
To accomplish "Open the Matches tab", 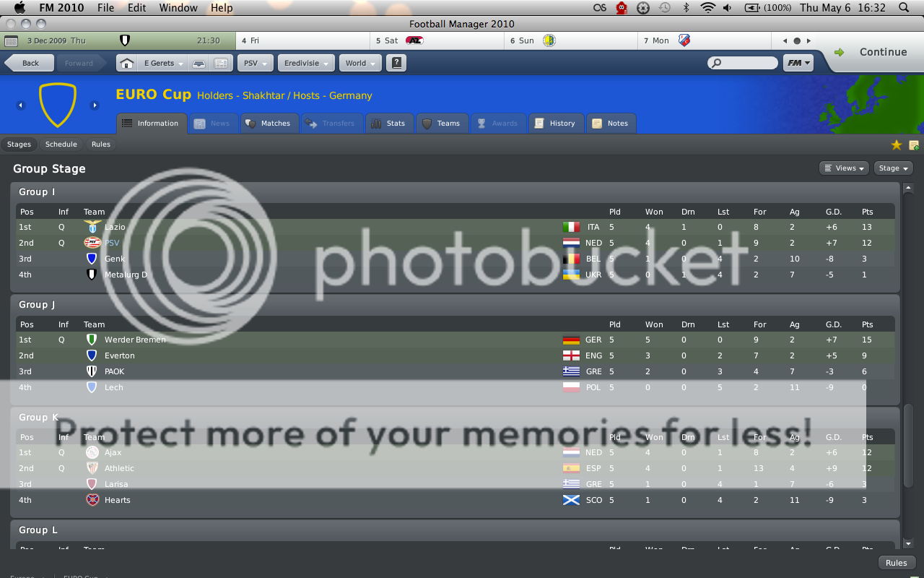I will click(x=268, y=124).
